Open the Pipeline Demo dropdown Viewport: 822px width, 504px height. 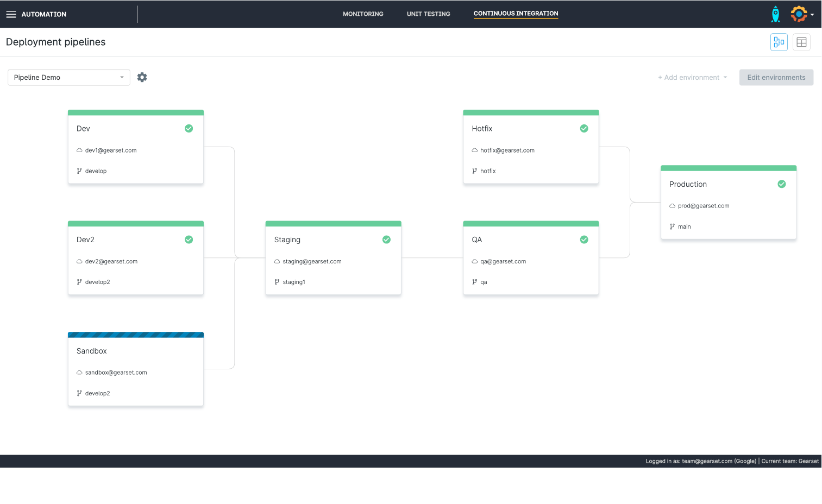68,77
